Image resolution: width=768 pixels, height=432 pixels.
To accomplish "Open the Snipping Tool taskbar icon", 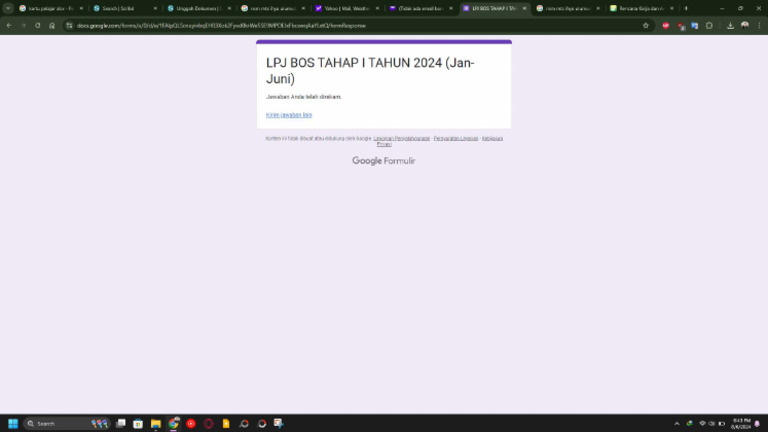I will 279,423.
